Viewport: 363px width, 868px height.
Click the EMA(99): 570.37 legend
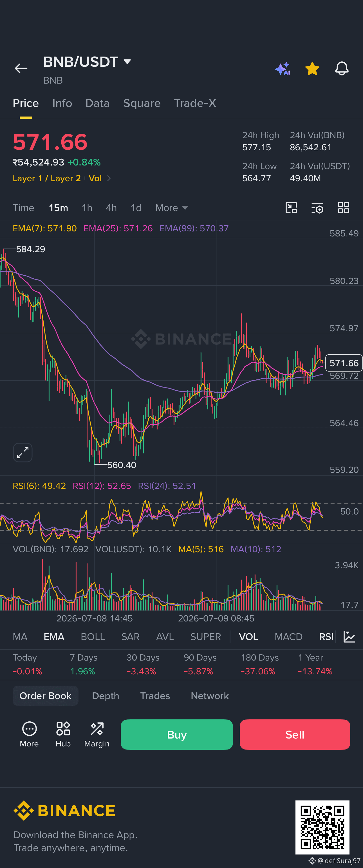[x=194, y=229]
